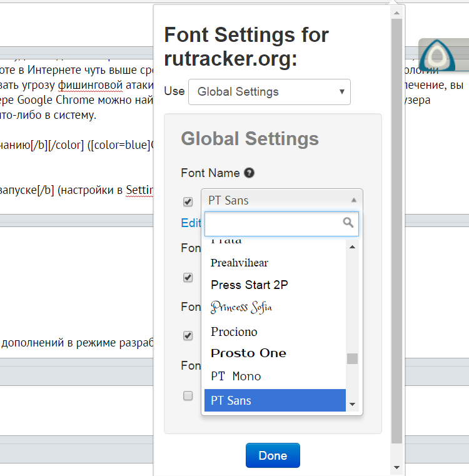
Task: Focus the font search input field
Action: coord(281,224)
